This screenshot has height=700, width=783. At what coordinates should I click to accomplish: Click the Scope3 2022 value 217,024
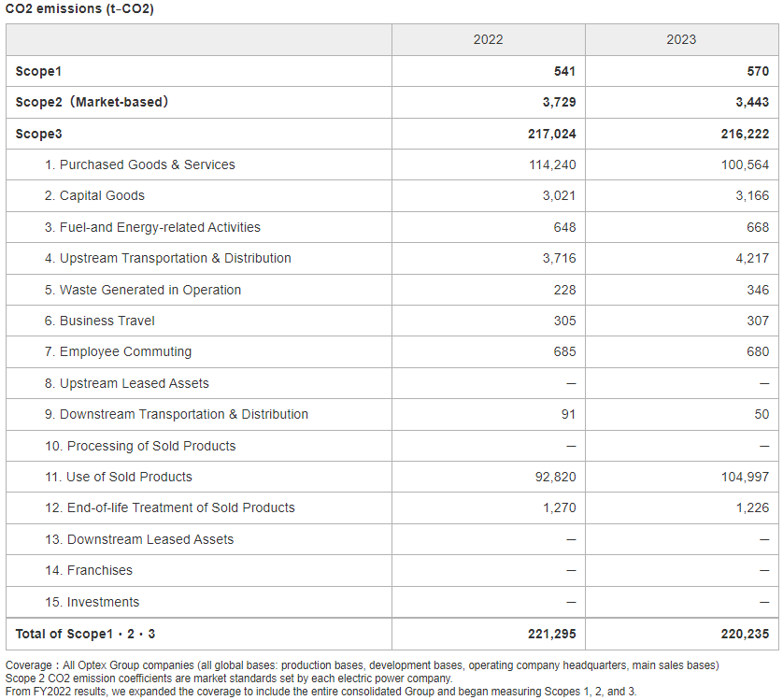pyautogui.click(x=551, y=134)
